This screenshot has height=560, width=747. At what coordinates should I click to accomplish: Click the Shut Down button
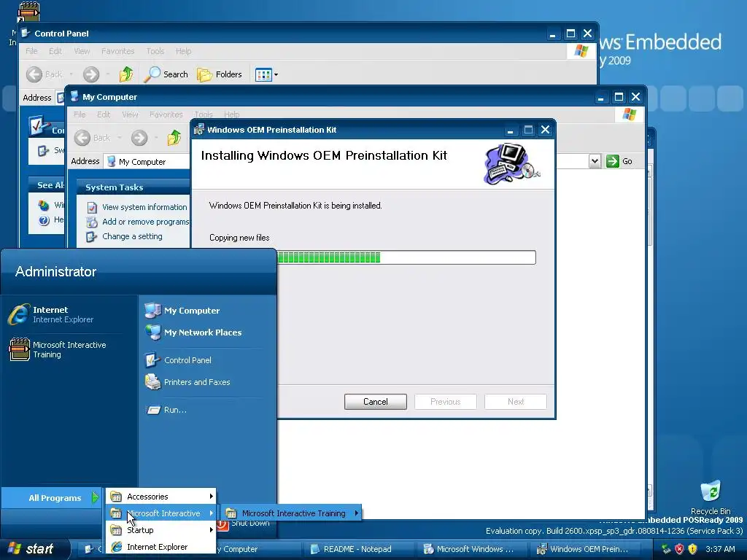tap(244, 524)
